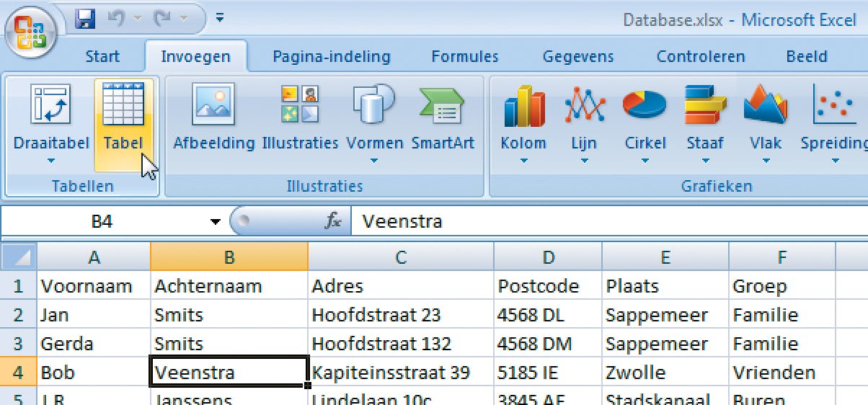The height and width of the screenshot is (405, 868).
Task: Switch to the Formules tab
Action: (464, 56)
